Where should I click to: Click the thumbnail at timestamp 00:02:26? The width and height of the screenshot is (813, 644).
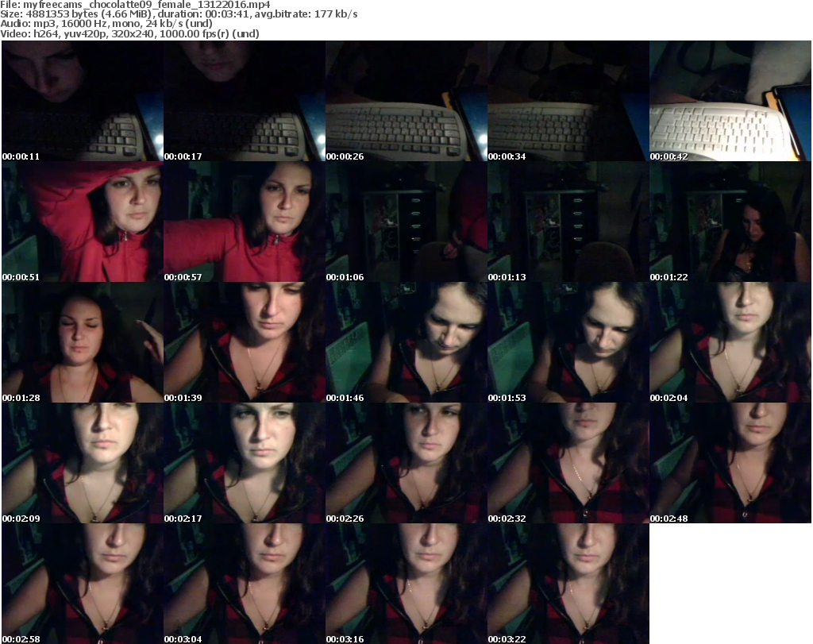click(x=406, y=463)
